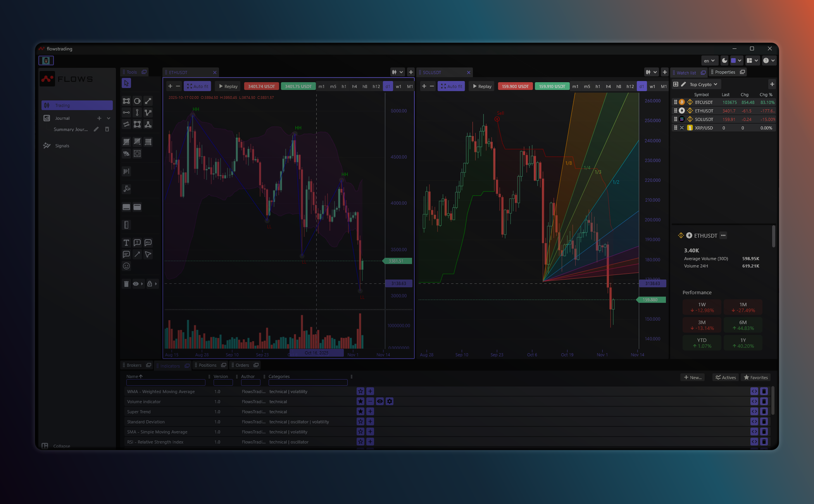Image resolution: width=814 pixels, height=504 pixels.
Task: Click the Actives indicators button
Action: coord(726,378)
